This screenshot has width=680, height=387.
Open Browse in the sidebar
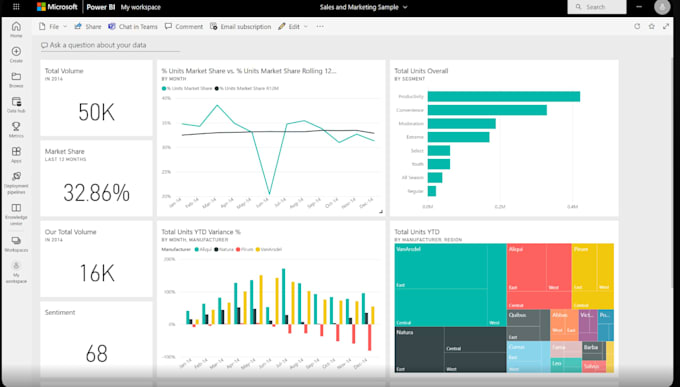(16, 80)
